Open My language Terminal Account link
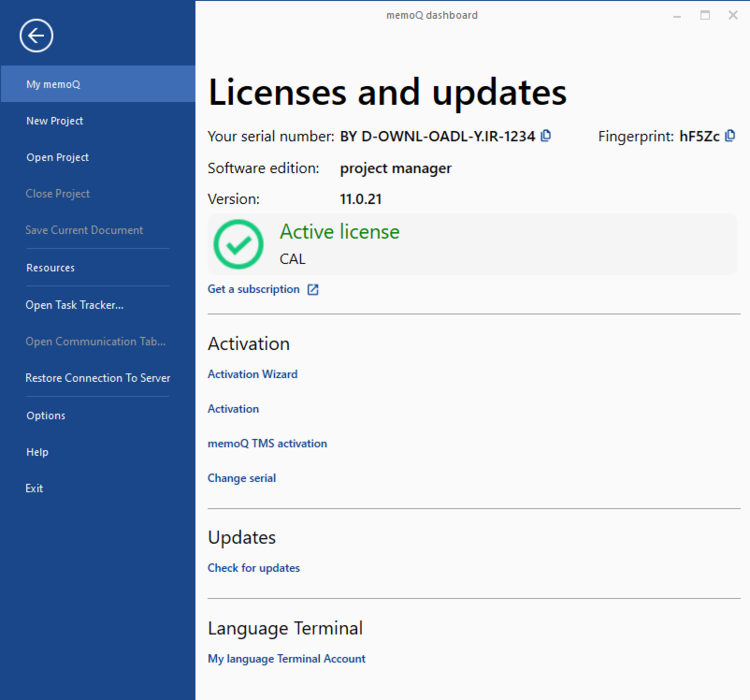 [286, 659]
